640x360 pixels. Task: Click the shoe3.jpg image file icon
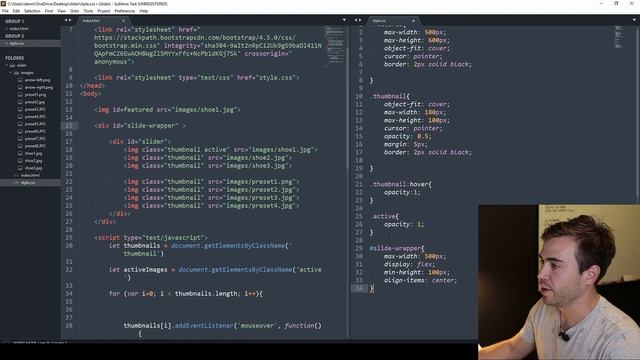pyautogui.click(x=20, y=168)
